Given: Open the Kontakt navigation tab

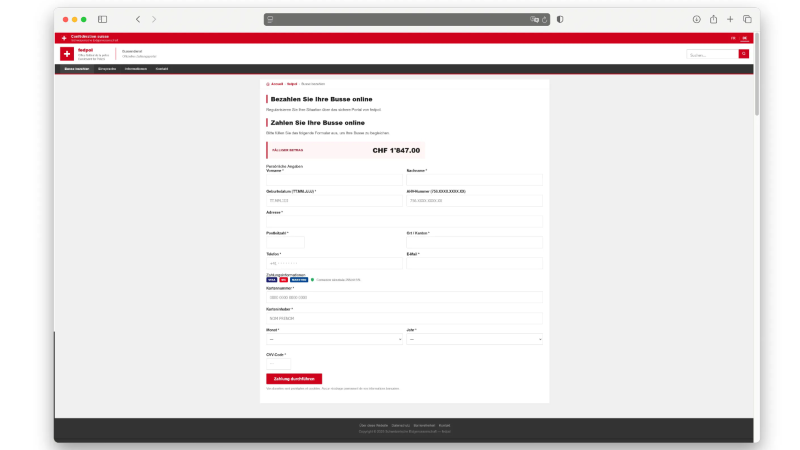Looking at the screenshot, I should (162, 69).
